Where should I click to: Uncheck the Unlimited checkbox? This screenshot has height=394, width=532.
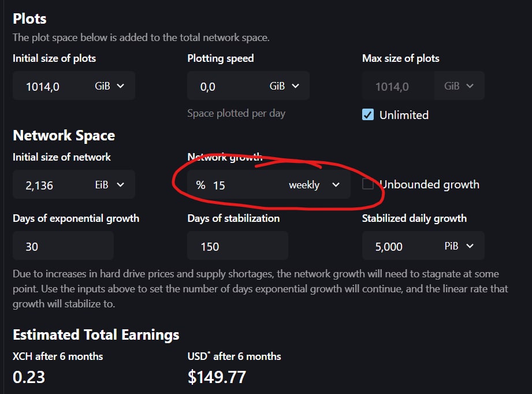point(368,115)
